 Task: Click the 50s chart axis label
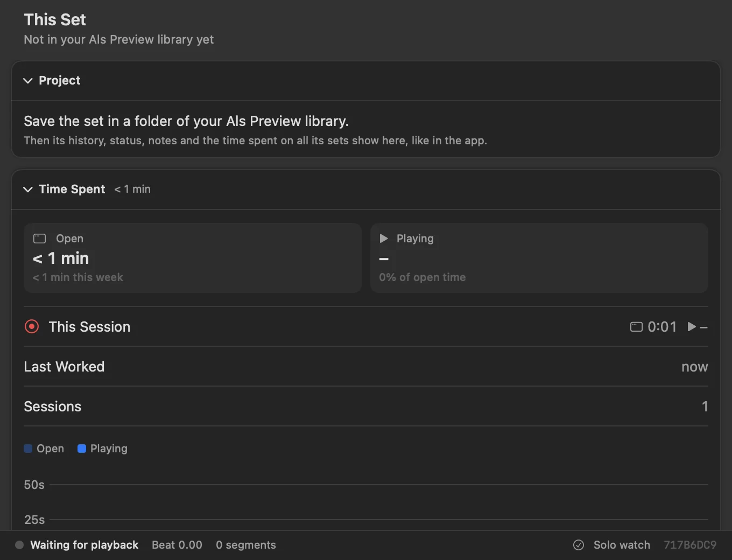click(34, 485)
